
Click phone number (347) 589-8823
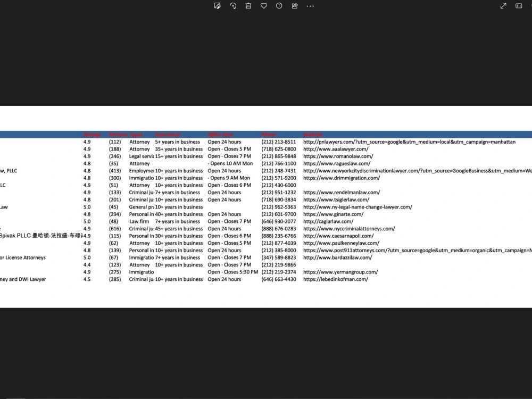point(279,257)
